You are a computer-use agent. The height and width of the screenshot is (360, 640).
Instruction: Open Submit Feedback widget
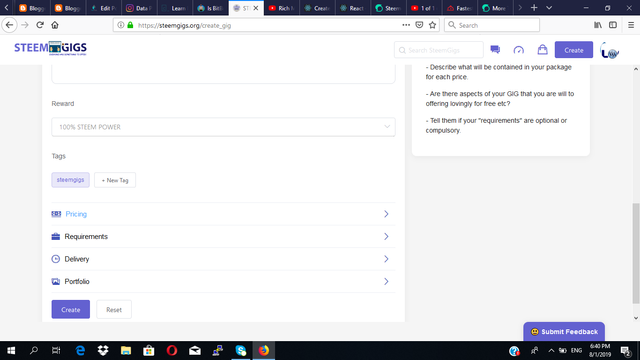click(x=564, y=331)
